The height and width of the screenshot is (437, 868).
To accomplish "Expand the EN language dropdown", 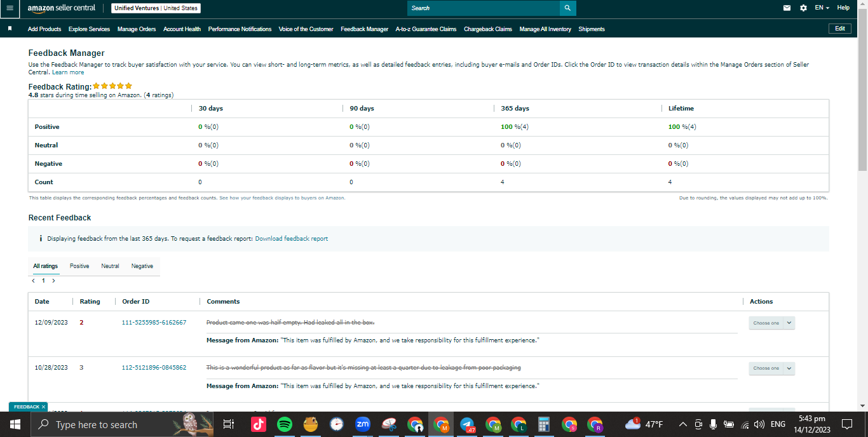I will pyautogui.click(x=822, y=8).
